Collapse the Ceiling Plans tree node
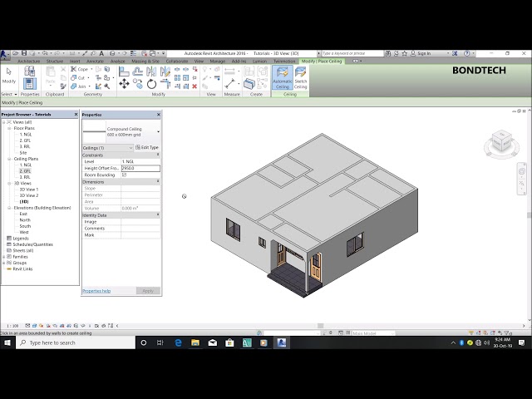 click(x=9, y=159)
